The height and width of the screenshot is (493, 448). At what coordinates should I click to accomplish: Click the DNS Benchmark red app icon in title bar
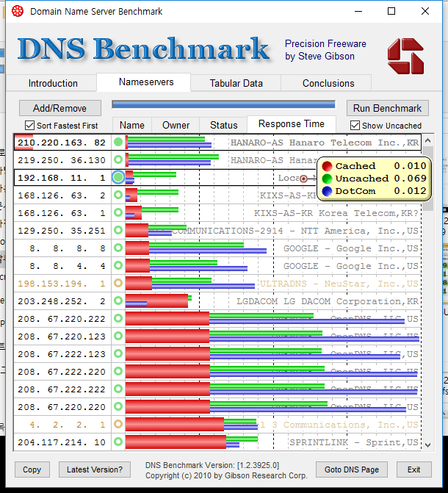point(18,11)
